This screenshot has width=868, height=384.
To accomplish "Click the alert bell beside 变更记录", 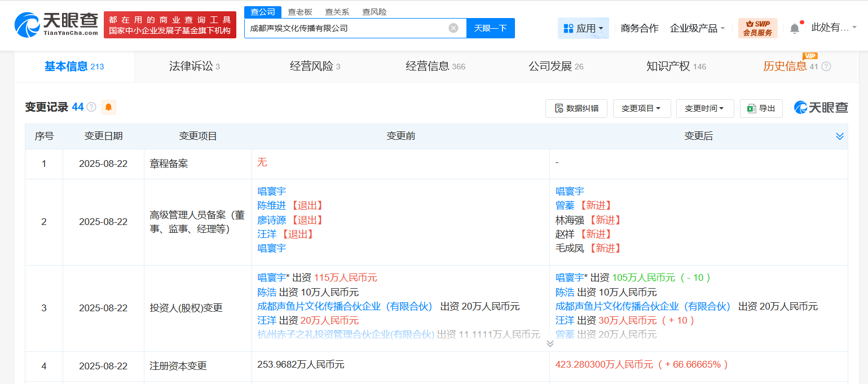I will pos(109,107).
